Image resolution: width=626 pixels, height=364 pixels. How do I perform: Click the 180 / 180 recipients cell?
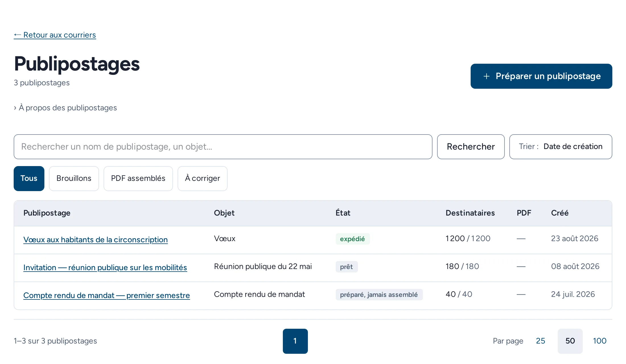tap(462, 266)
